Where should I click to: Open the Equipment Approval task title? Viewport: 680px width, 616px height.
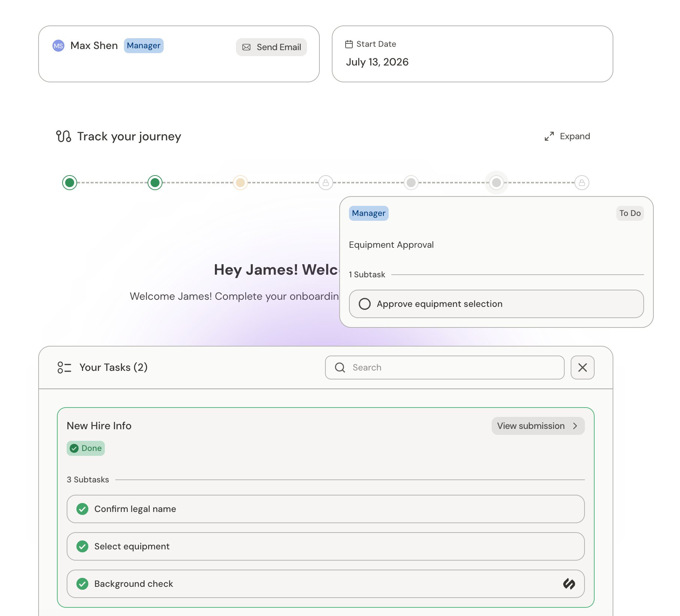coord(391,245)
